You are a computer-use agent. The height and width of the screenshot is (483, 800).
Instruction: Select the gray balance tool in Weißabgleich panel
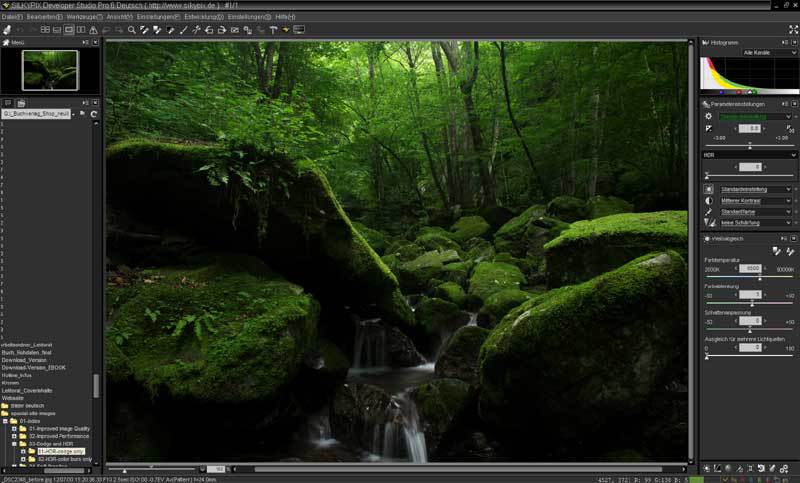pos(777,251)
